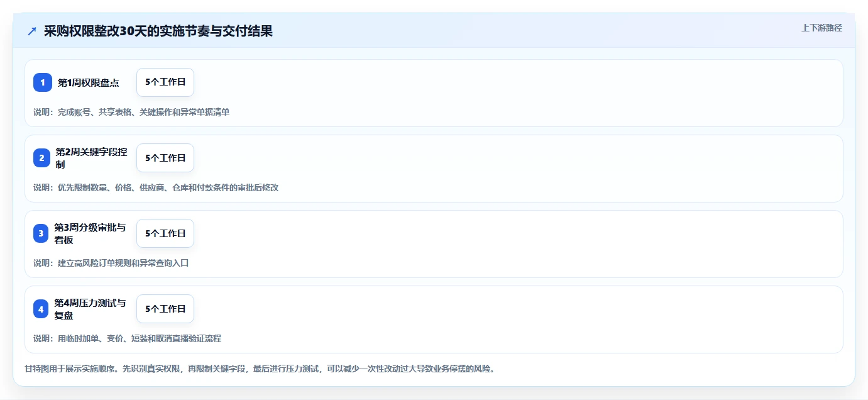The width and height of the screenshot is (868, 400).
Task: Click the 5个工作日 pill in week 4 row
Action: coord(165,309)
